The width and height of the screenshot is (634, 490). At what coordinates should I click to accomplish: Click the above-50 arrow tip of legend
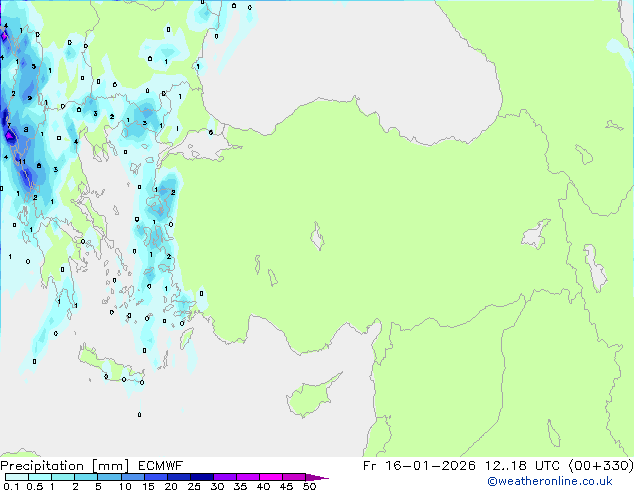[x=317, y=477]
